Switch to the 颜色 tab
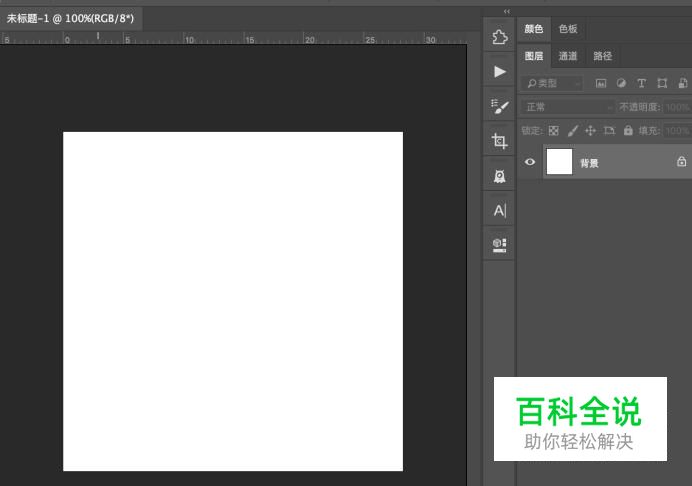The height and width of the screenshot is (486, 692). pos(534,29)
